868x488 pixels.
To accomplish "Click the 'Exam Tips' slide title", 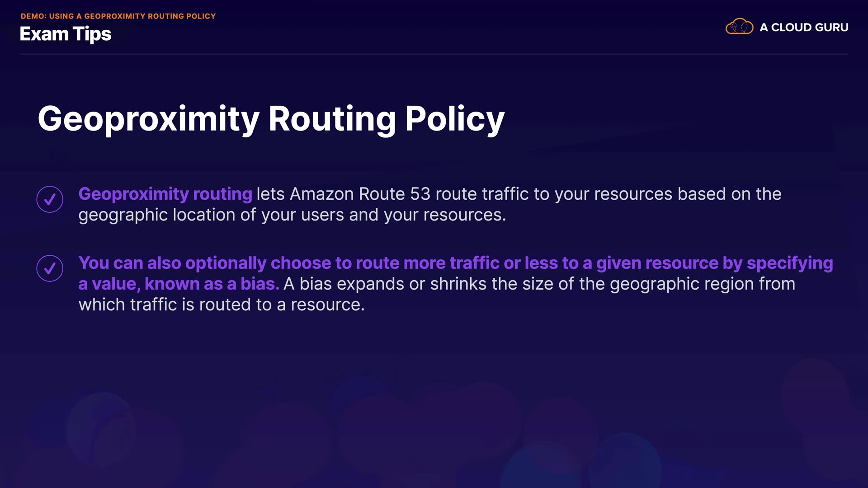I will [66, 34].
